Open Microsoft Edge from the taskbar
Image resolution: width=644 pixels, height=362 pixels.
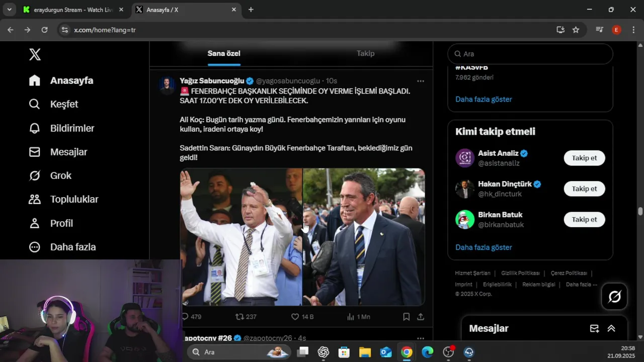[x=427, y=352]
